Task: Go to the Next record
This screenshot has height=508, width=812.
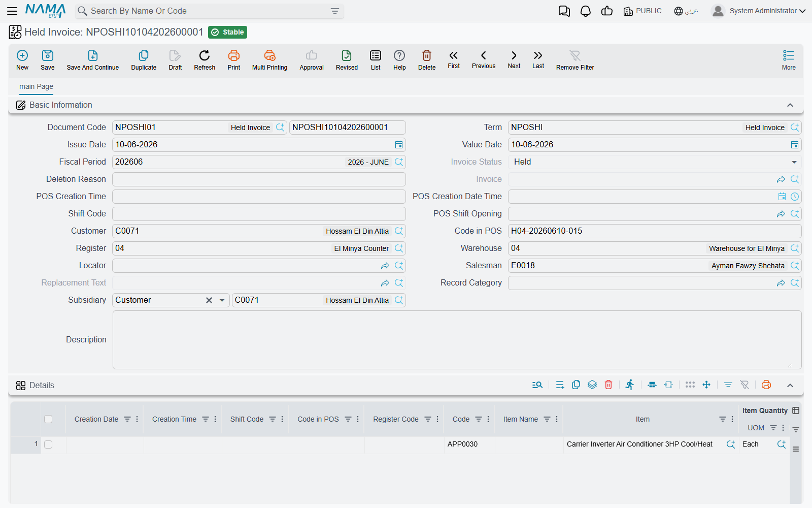Action: click(514, 59)
